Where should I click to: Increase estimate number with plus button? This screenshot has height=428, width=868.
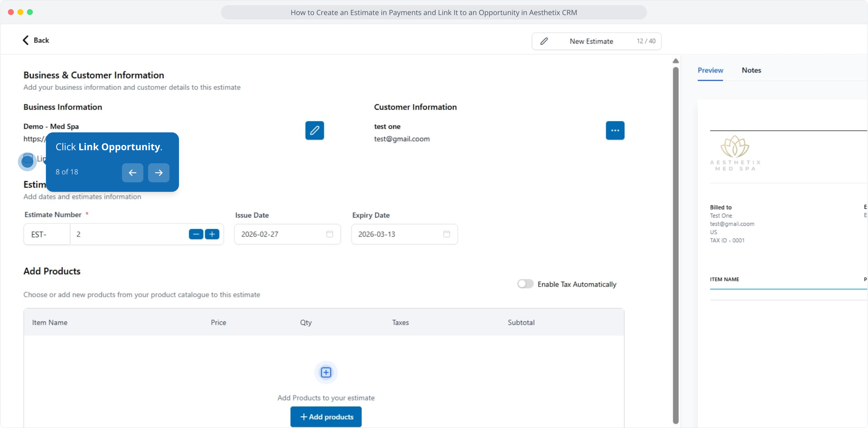(212, 234)
